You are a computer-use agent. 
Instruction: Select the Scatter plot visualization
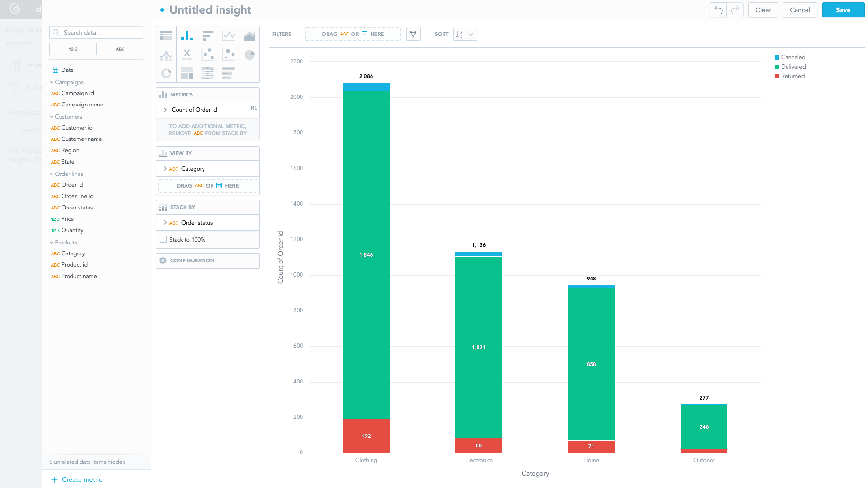208,55
